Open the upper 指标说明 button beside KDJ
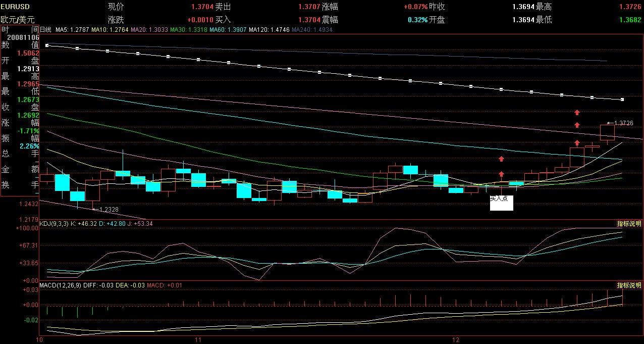The width and height of the screenshot is (644, 344). coord(629,224)
